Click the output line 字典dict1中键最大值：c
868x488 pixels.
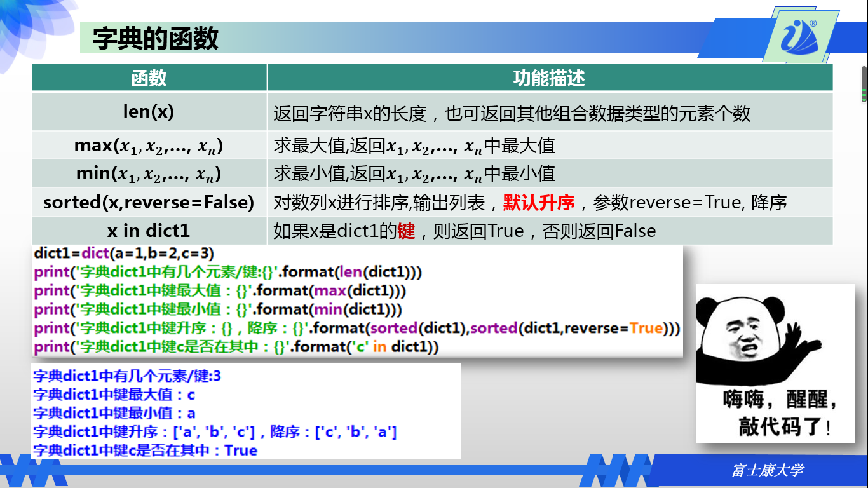[114, 395]
